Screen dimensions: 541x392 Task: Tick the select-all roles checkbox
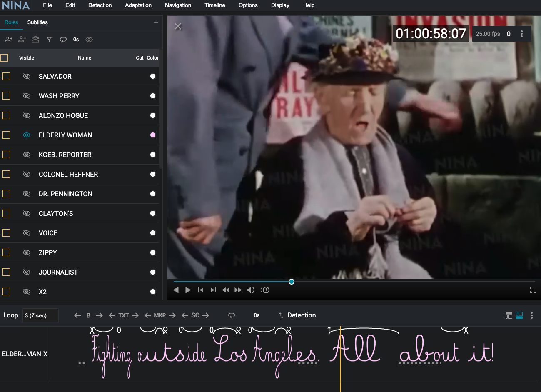4,58
